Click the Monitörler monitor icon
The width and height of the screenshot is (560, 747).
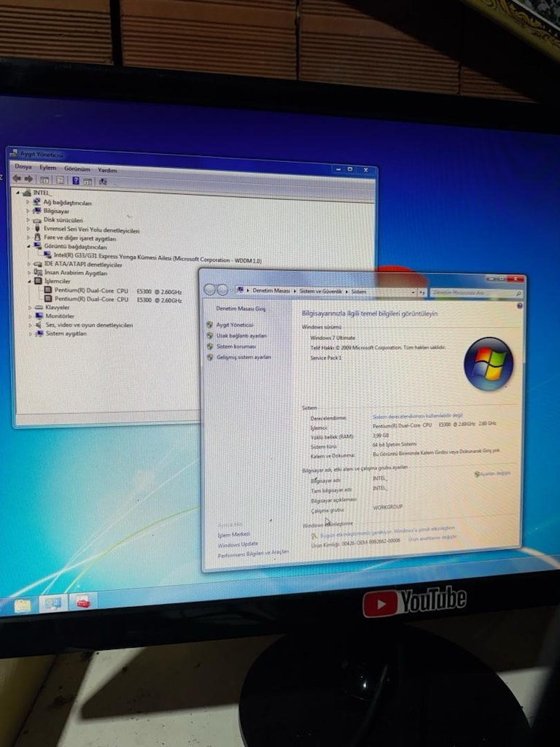point(39,315)
